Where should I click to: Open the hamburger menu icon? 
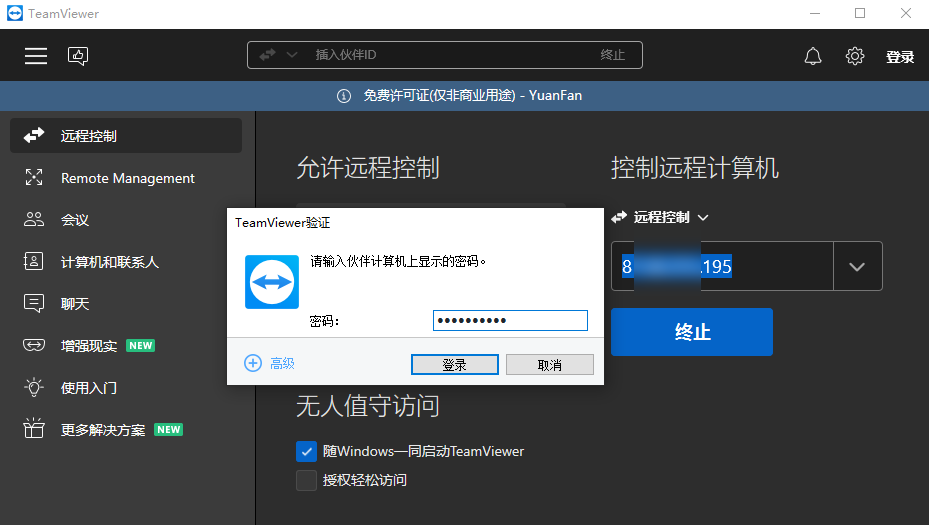click(36, 56)
